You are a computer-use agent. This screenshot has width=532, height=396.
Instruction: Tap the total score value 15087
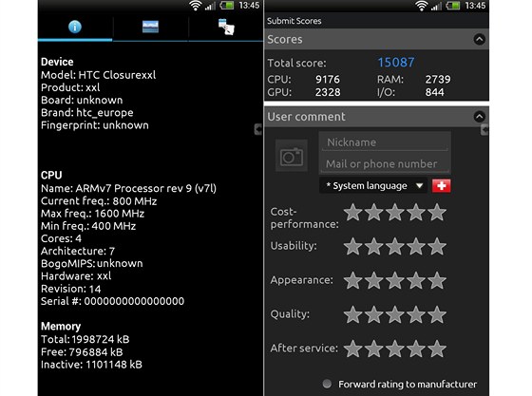(396, 63)
